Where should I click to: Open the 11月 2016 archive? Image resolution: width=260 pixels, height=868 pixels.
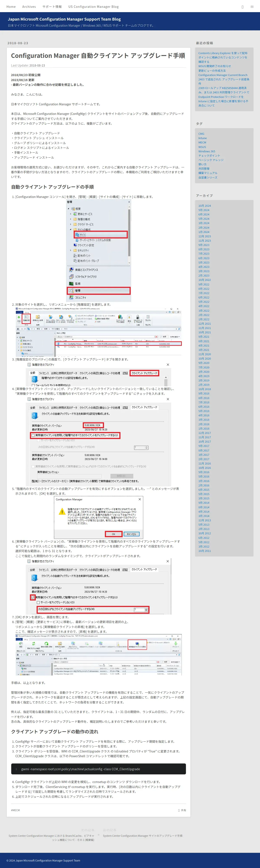point(205,464)
